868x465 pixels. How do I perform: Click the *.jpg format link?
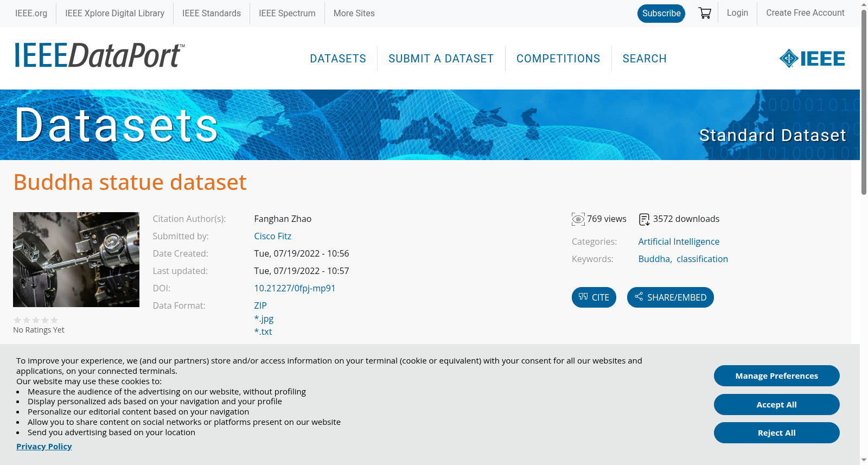[264, 319]
